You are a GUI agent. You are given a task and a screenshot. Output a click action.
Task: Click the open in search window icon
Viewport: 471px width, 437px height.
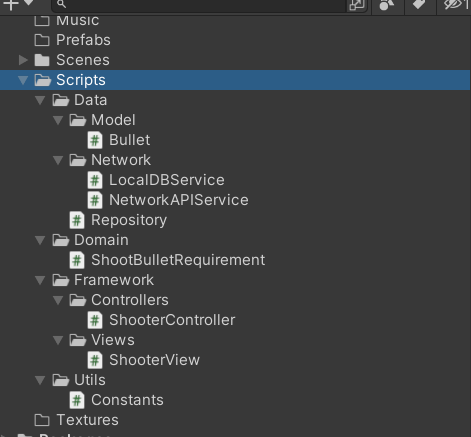[356, 5]
